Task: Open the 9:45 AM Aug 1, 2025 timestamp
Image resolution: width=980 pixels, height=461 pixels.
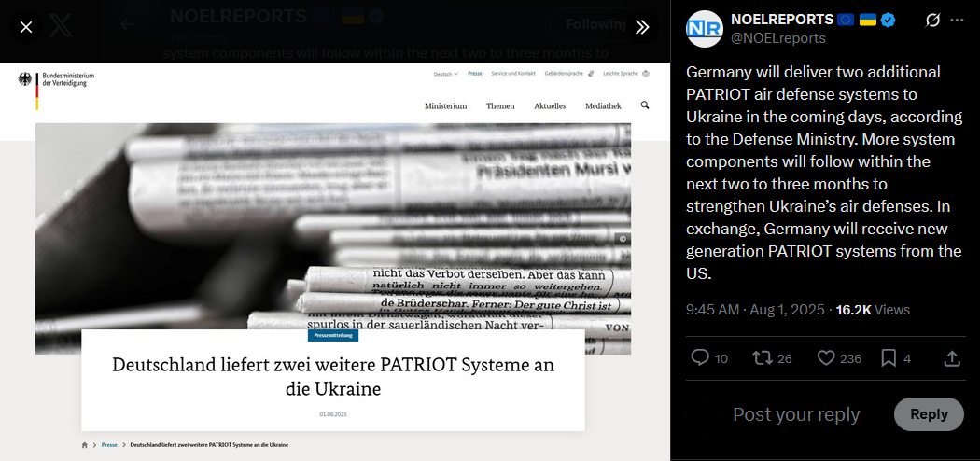Action: (x=755, y=310)
